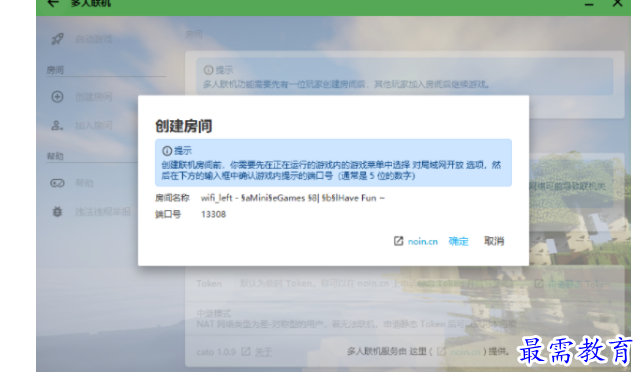Click the cato 1.0.9 version text

point(216,352)
